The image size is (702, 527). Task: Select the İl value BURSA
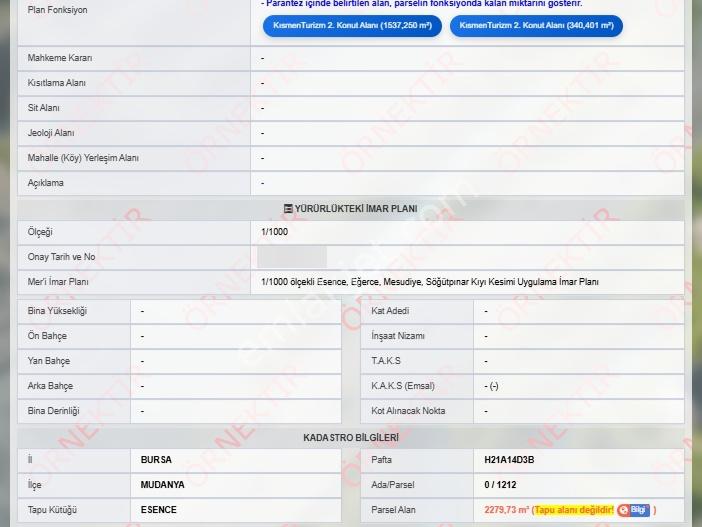(x=156, y=460)
